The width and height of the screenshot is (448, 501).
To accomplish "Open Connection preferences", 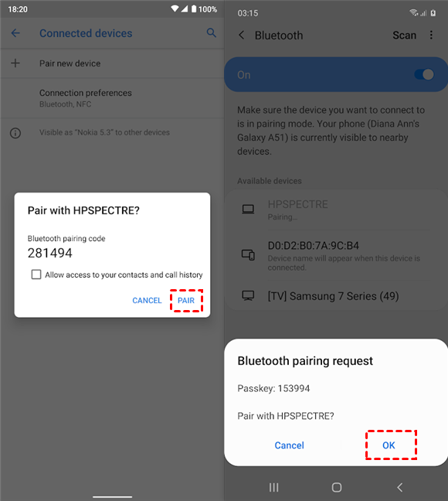I will 112,98.
